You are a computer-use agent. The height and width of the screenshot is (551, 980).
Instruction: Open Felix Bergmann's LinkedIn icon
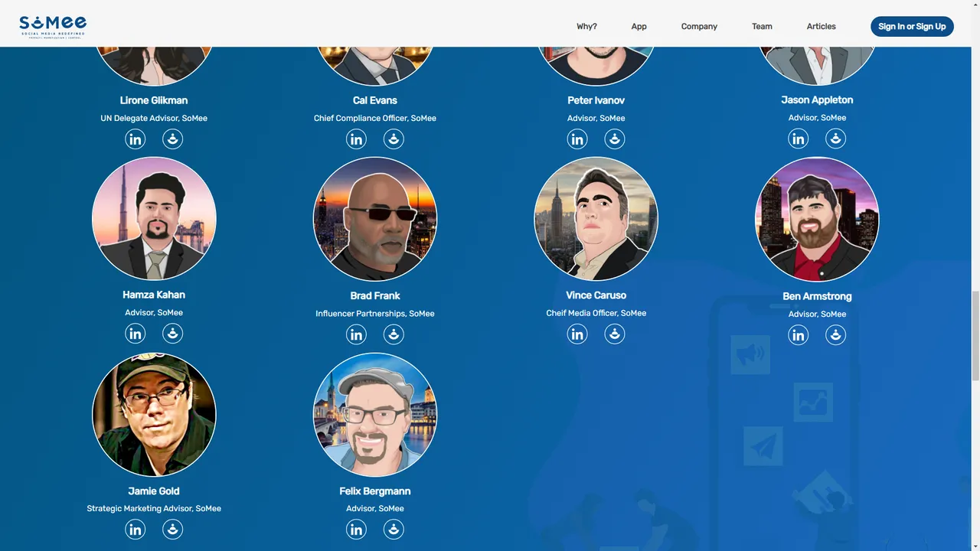pos(356,530)
